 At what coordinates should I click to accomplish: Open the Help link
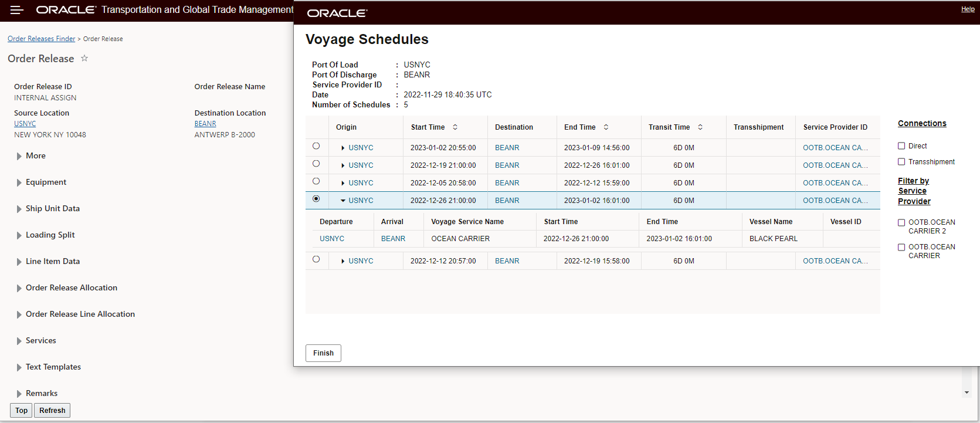click(x=968, y=9)
